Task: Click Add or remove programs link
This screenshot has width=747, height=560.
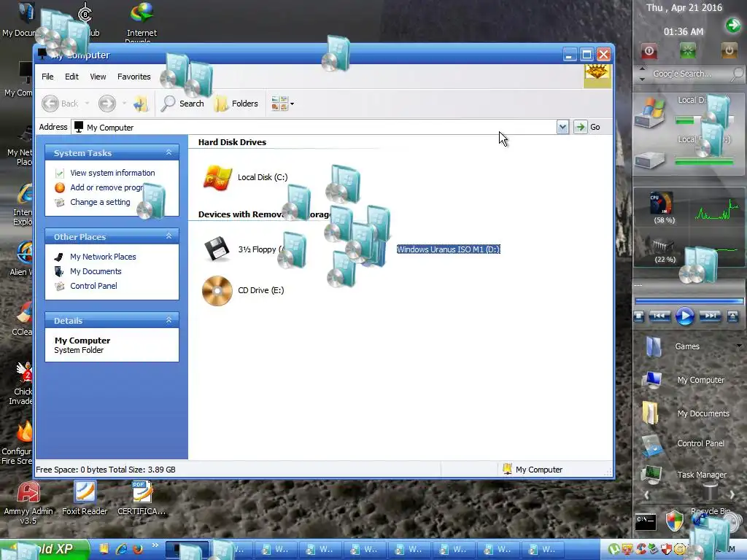Action: 107,187
